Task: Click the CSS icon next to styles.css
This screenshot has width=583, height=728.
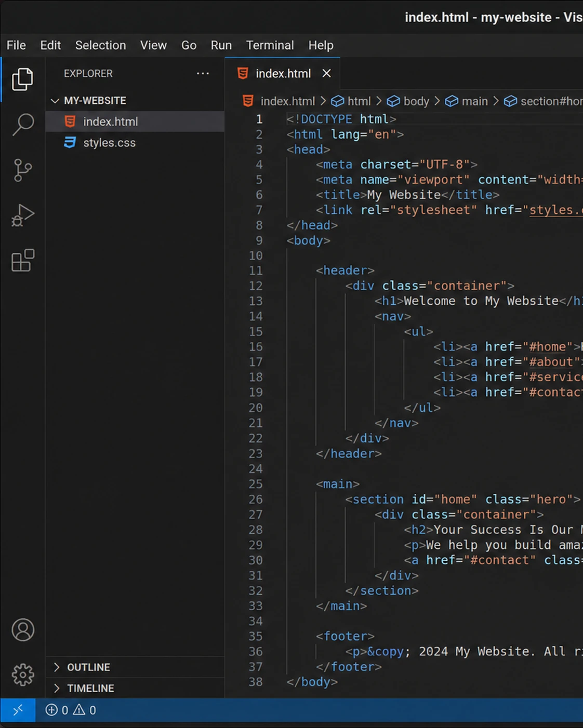Action: click(70, 142)
